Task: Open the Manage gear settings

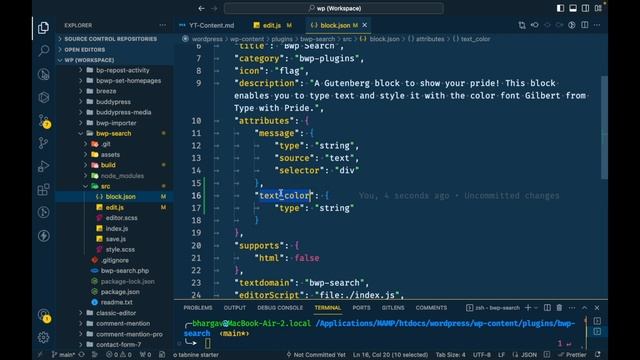Action: pos(43,337)
